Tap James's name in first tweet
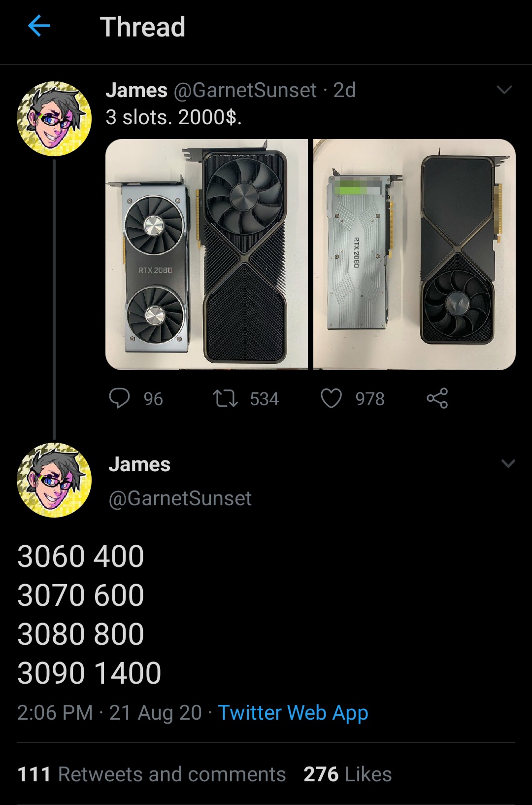The width and height of the screenshot is (532, 805). 136,90
